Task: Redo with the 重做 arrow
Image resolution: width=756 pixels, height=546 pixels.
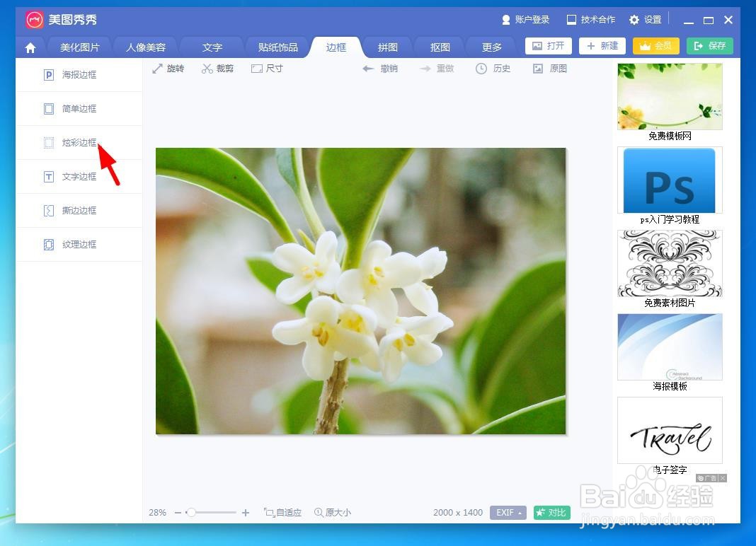Action: pyautogui.click(x=436, y=69)
